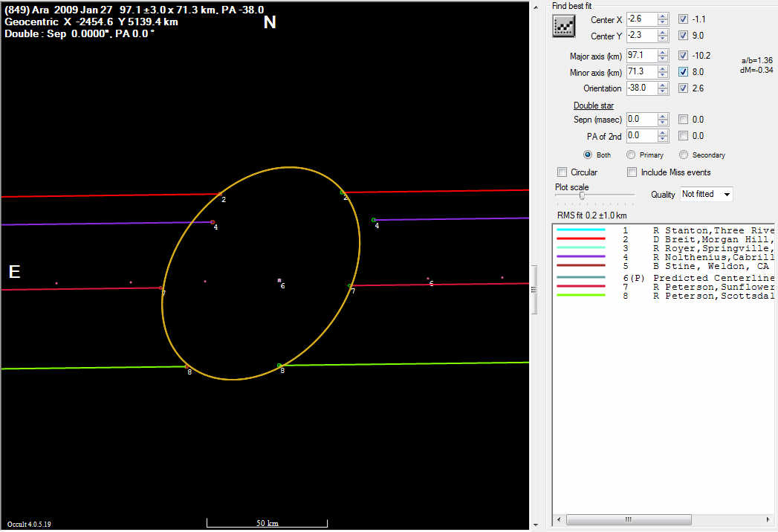778x532 pixels.
Task: Select the Predicted Centerline list entry
Action: [698, 278]
